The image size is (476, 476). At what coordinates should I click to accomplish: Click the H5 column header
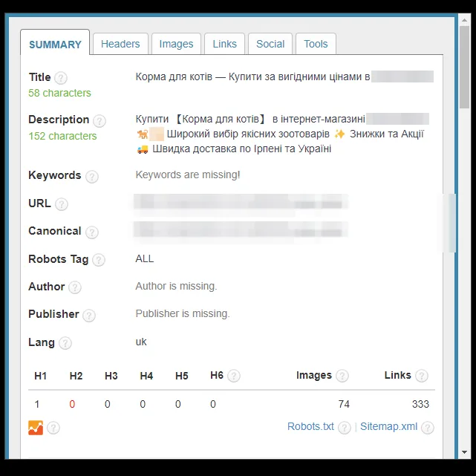point(181,376)
